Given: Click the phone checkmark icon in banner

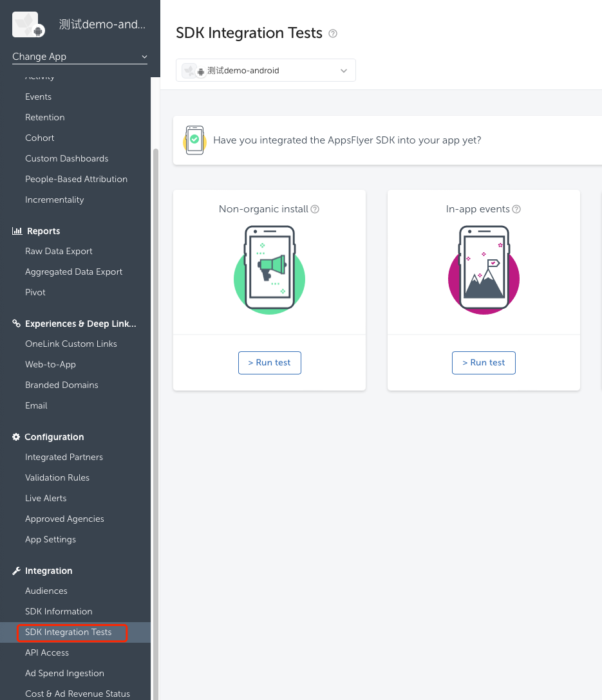Looking at the screenshot, I should (194, 140).
